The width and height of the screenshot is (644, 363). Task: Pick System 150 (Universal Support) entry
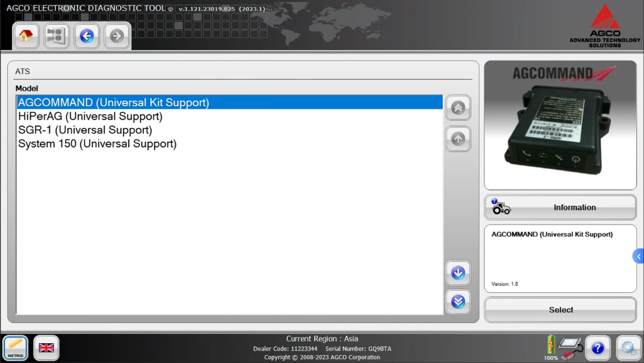(x=97, y=144)
